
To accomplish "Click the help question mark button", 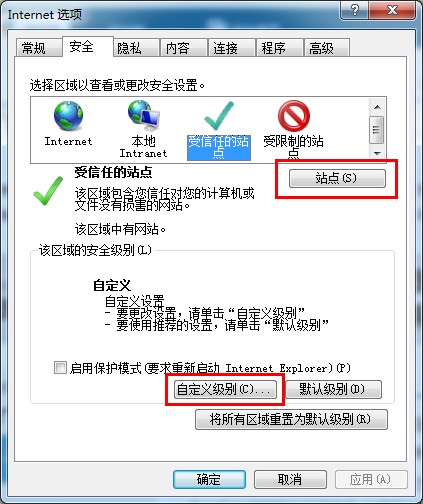I will click(355, 10).
